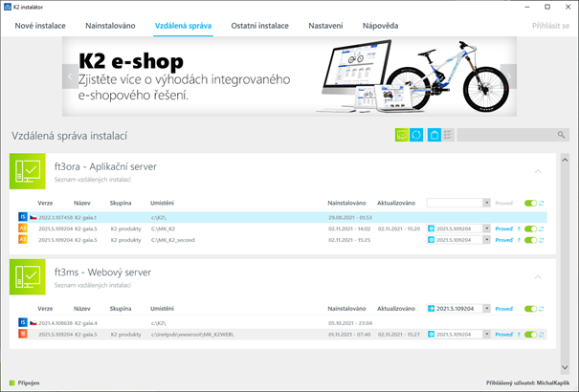Click the Připojen status indicator
The width and height of the screenshot is (579, 392).
pyautogui.click(x=24, y=382)
